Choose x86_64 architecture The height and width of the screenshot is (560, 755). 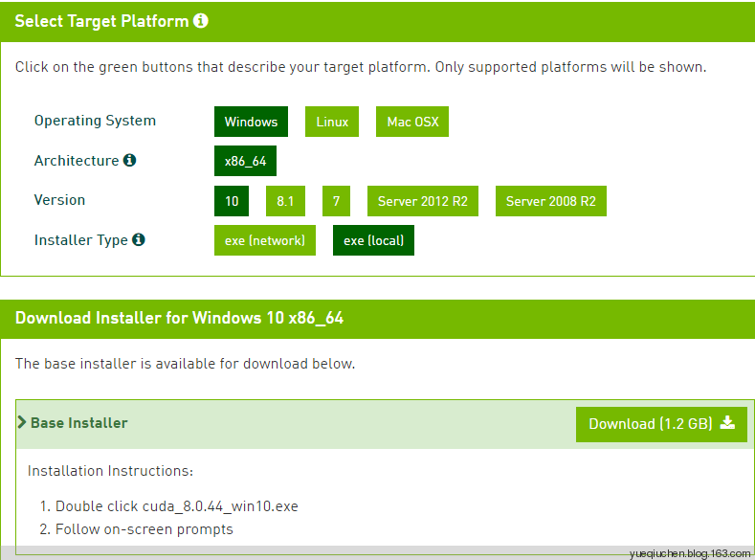pyautogui.click(x=245, y=161)
